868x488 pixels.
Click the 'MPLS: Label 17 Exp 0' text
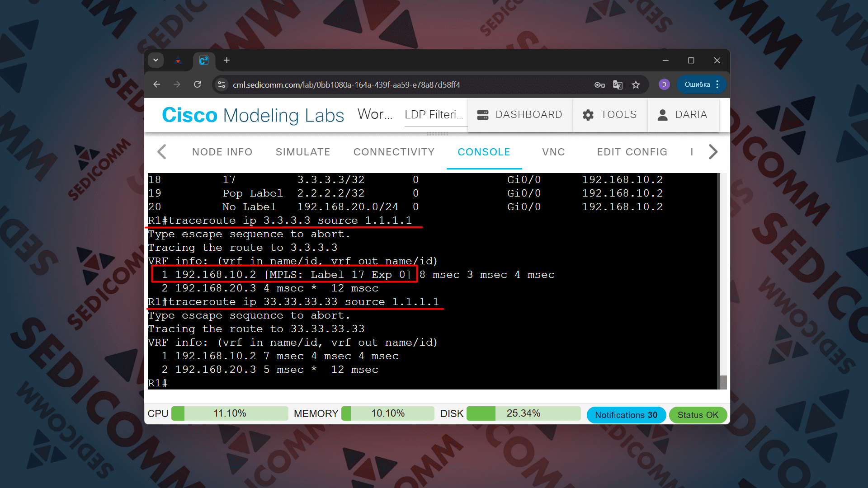pos(338,275)
